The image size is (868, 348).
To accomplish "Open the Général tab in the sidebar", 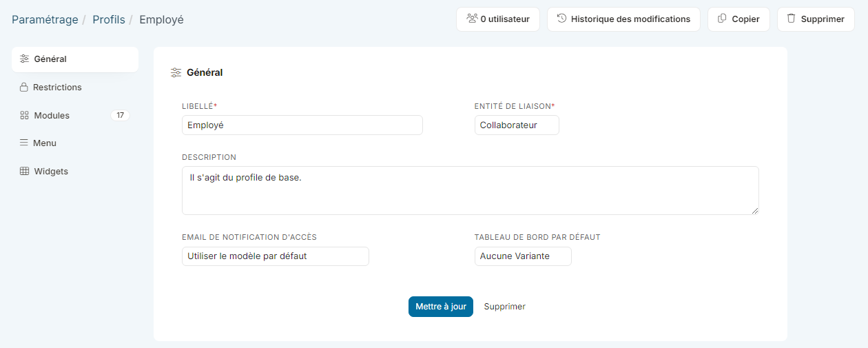I will (x=75, y=59).
